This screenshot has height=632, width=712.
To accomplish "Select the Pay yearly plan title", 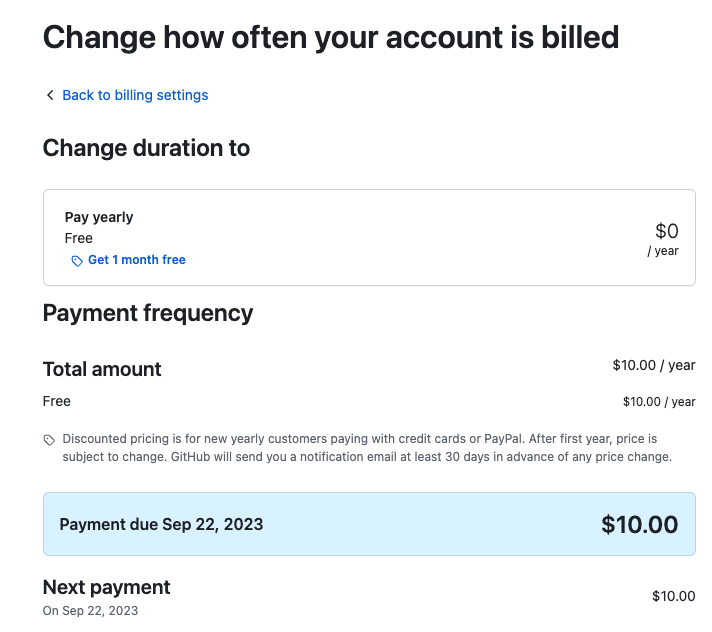I will [x=99, y=217].
